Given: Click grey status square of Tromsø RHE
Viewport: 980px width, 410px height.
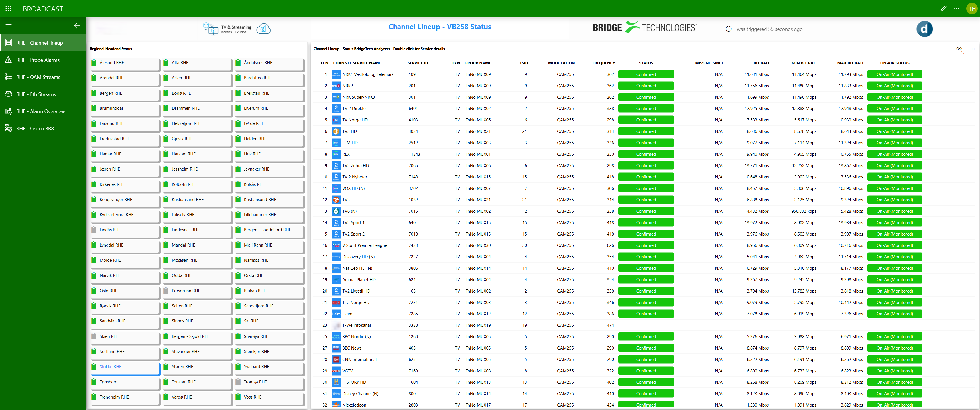Looking at the screenshot, I should [x=238, y=382].
